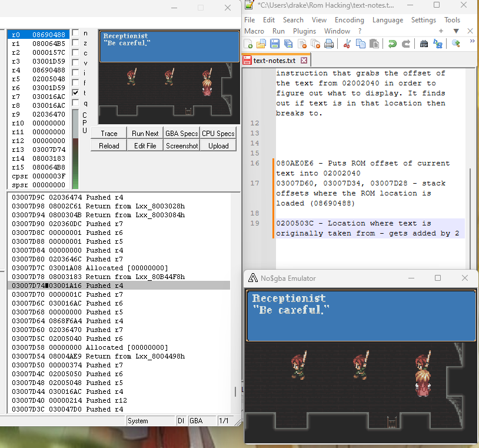
Task: Uncheck the t flag checkbox
Action: click(x=75, y=92)
